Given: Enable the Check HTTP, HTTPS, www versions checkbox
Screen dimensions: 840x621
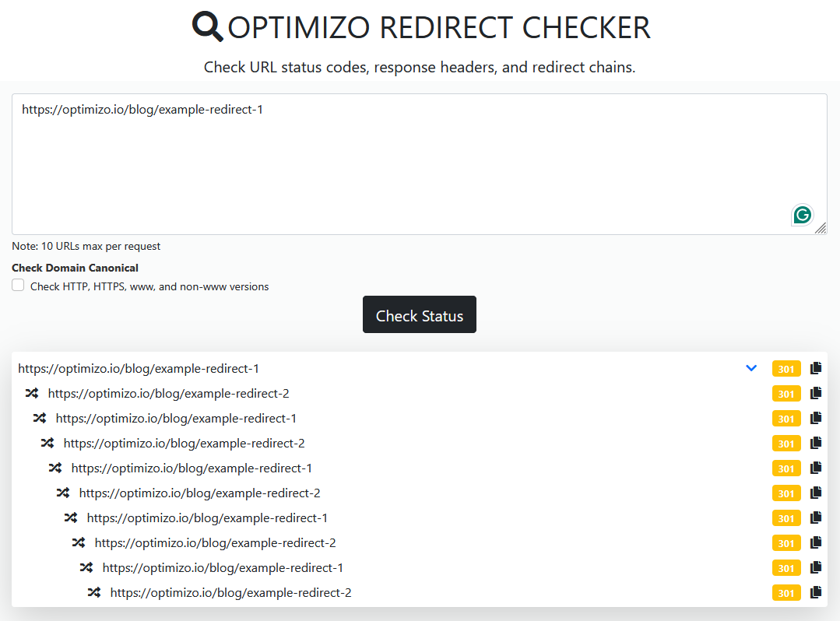Looking at the screenshot, I should 17,285.
